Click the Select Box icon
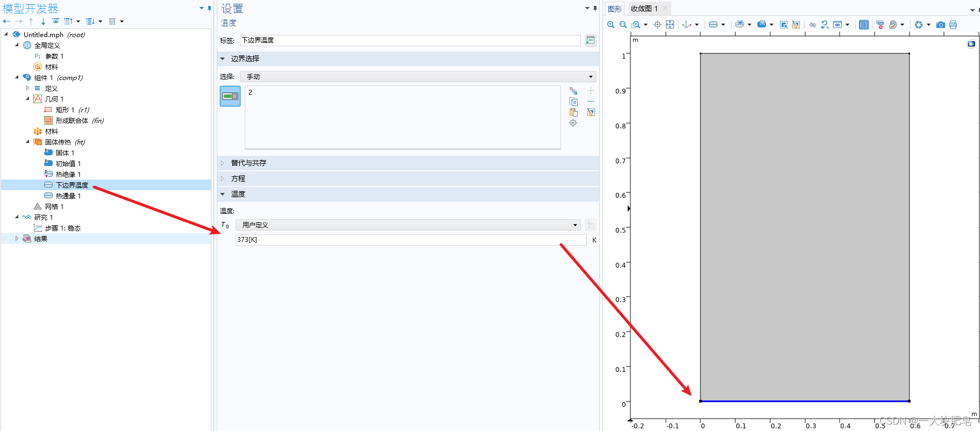The width and height of the screenshot is (980, 431). tap(784, 25)
